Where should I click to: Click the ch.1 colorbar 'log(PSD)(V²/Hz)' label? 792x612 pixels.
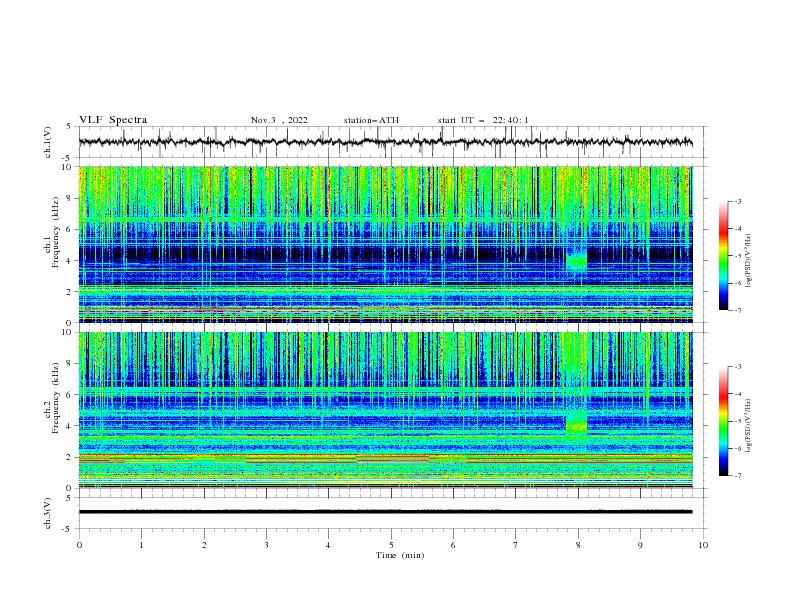[748, 261]
